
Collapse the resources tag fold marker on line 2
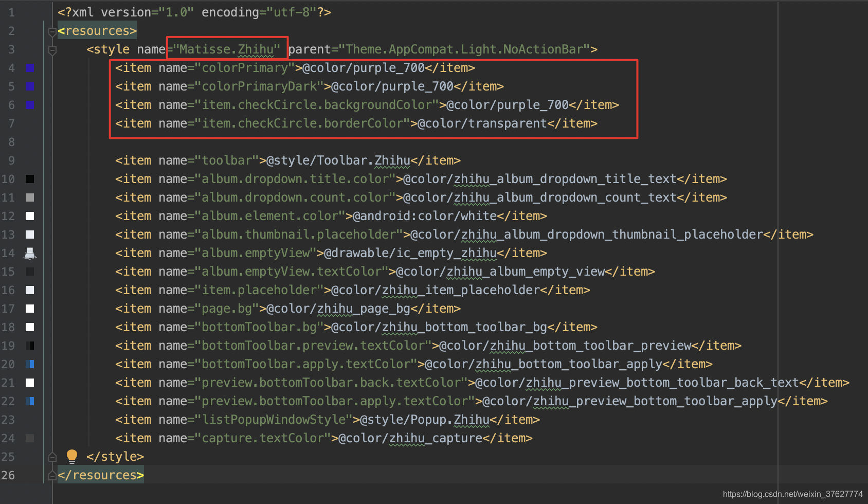[x=52, y=32]
